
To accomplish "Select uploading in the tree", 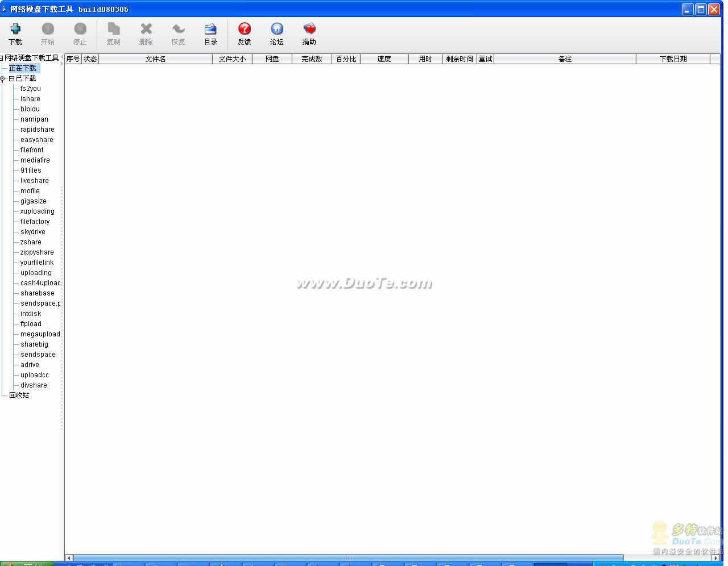I will (x=36, y=273).
